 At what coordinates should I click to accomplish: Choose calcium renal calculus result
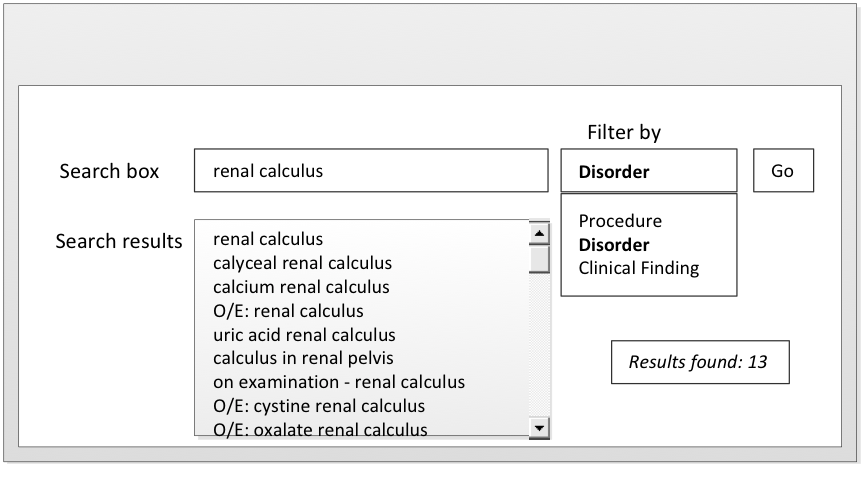301,287
